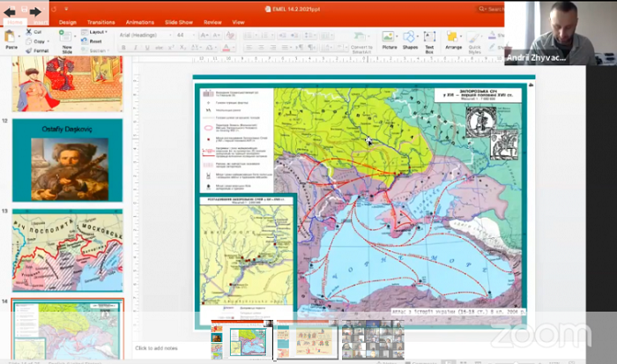Insert a Text Box
Viewport: 617px width, 364px height.
(x=429, y=37)
